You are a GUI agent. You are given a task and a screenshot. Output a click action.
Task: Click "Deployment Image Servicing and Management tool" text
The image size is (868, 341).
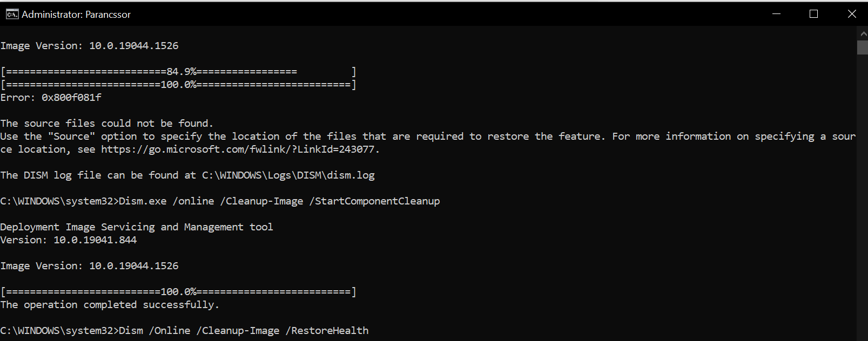click(x=137, y=227)
